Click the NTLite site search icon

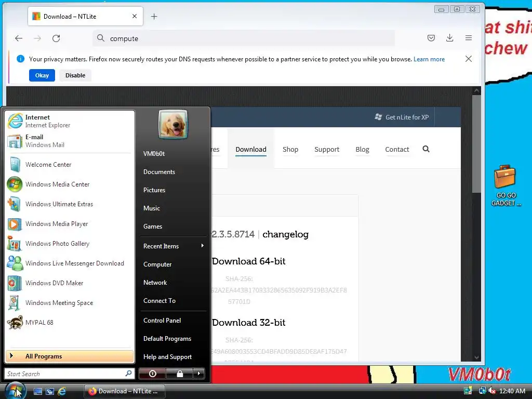pyautogui.click(x=426, y=149)
